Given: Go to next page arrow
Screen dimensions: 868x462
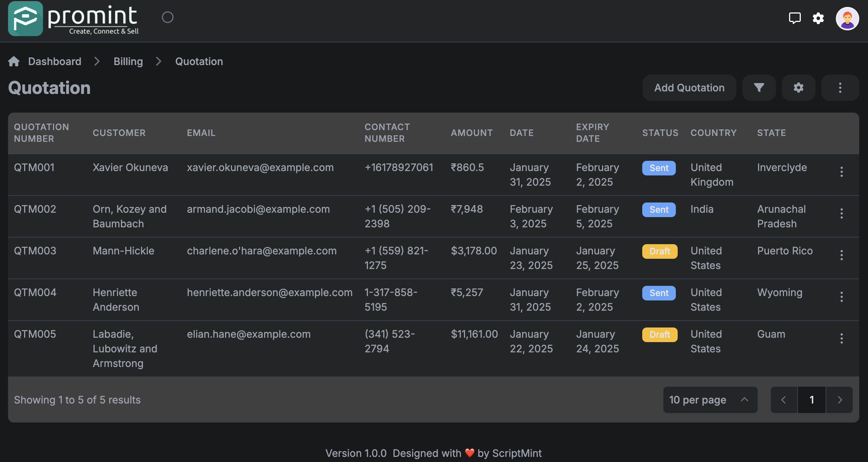Looking at the screenshot, I should [x=840, y=400].
